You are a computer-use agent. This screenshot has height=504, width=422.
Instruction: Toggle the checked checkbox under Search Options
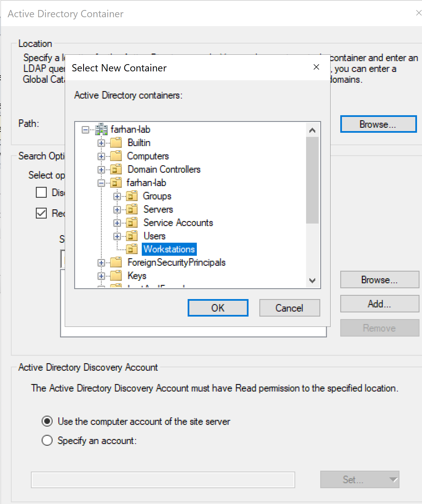(41, 213)
